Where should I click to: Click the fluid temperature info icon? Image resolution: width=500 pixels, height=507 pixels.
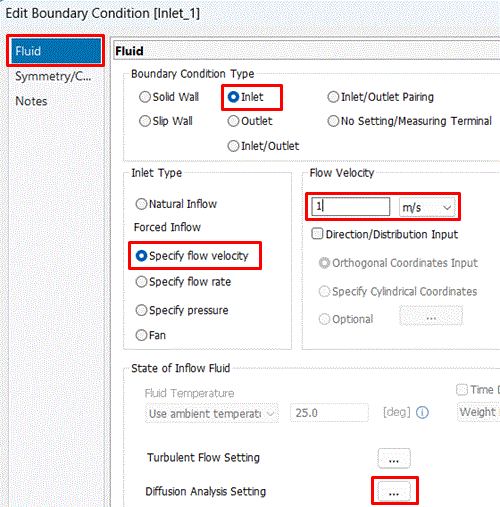point(422,413)
